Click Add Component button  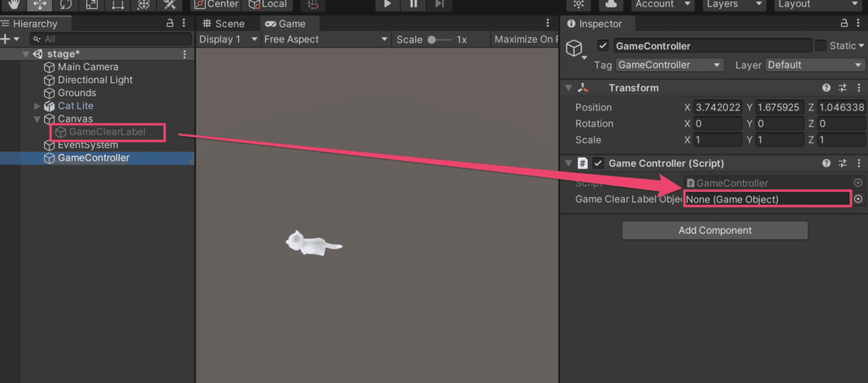click(715, 231)
